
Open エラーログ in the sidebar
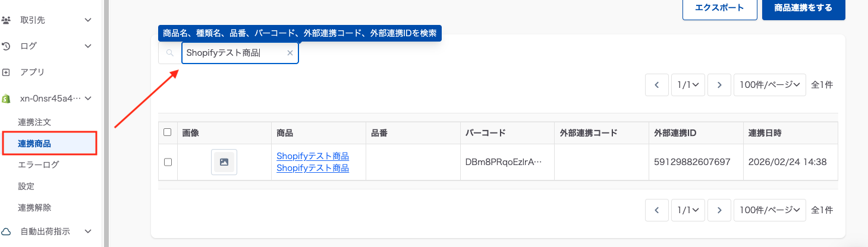(39, 165)
